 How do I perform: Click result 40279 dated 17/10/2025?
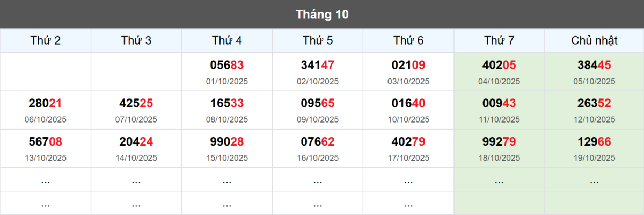click(408, 142)
